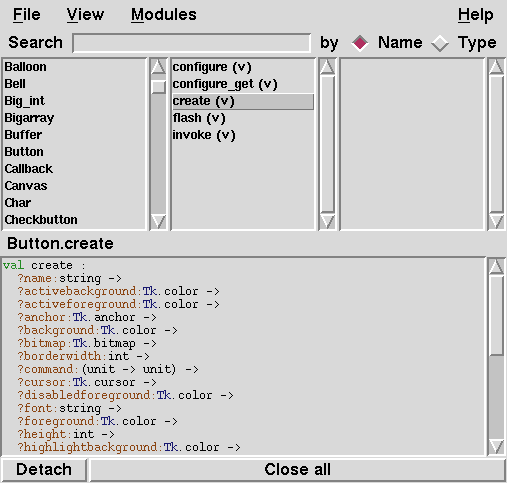Click the module list scrollbar thumb

click(158, 87)
